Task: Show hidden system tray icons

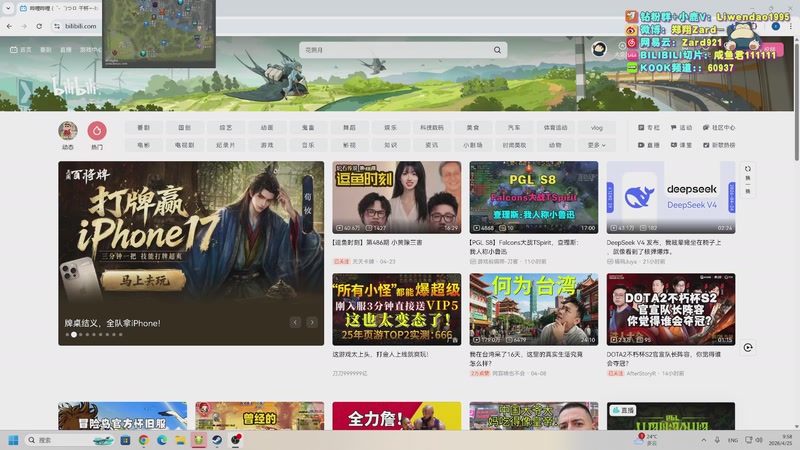Action: tap(704, 440)
